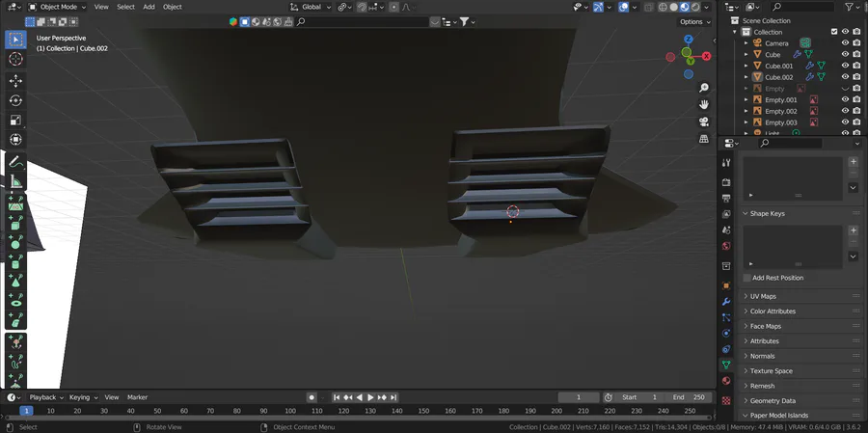
Task: Click frame 100 on timeline ruler
Action: click(290, 411)
